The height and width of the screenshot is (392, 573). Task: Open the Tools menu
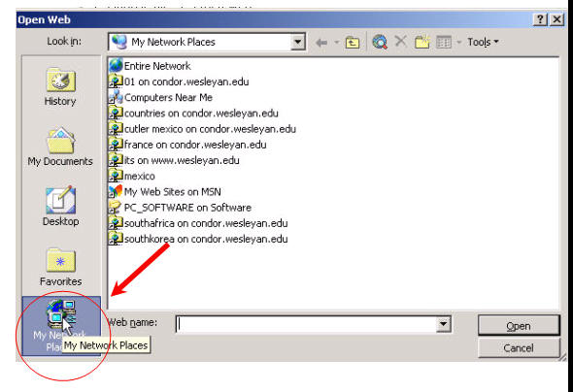[x=483, y=42]
